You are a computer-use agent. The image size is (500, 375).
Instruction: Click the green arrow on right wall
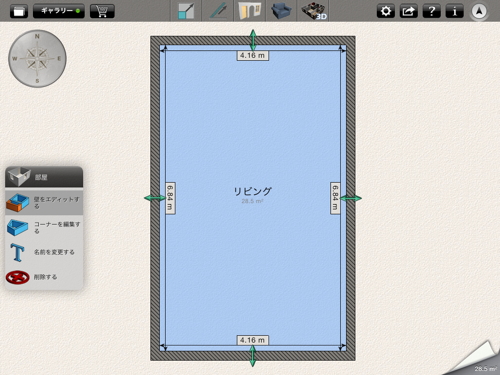(351, 198)
